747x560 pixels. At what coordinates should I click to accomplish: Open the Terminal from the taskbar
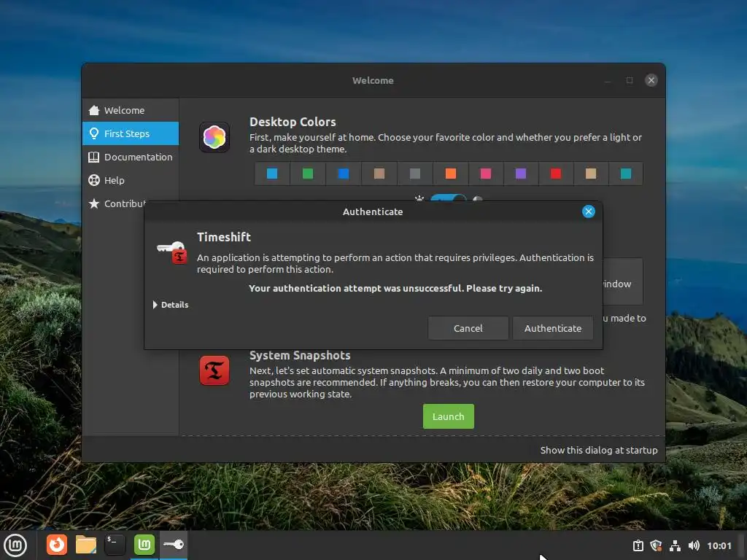pos(115,545)
